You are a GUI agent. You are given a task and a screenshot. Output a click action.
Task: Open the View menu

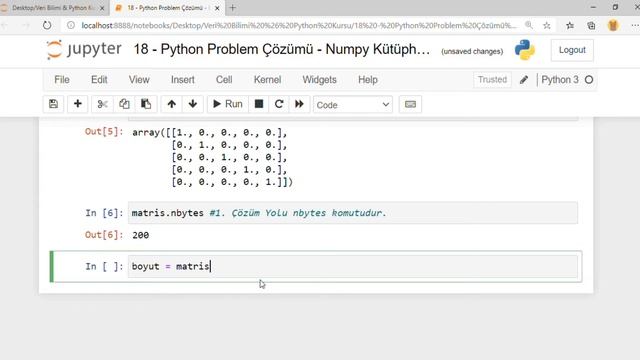(x=139, y=80)
